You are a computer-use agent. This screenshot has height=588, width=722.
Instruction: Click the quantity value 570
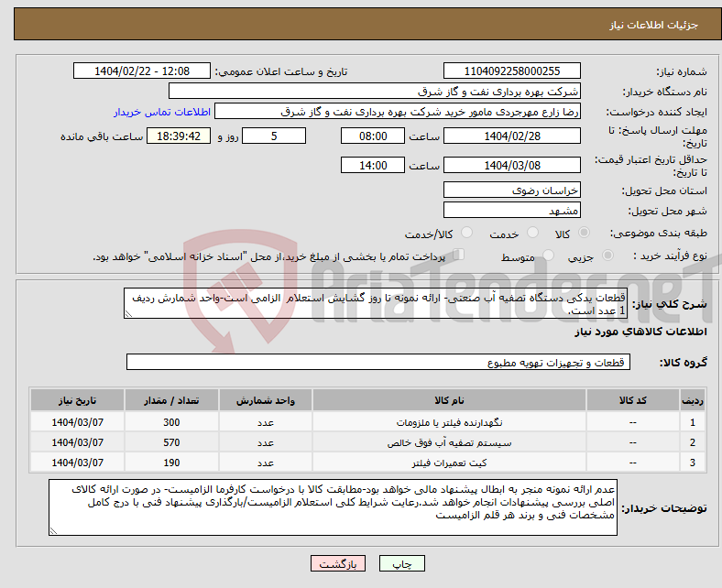pyautogui.click(x=171, y=442)
